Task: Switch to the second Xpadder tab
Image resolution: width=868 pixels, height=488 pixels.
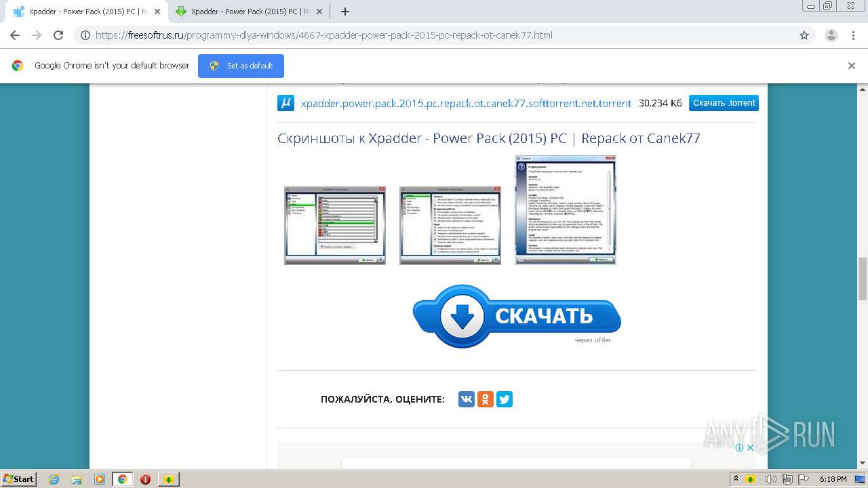Action: [248, 12]
